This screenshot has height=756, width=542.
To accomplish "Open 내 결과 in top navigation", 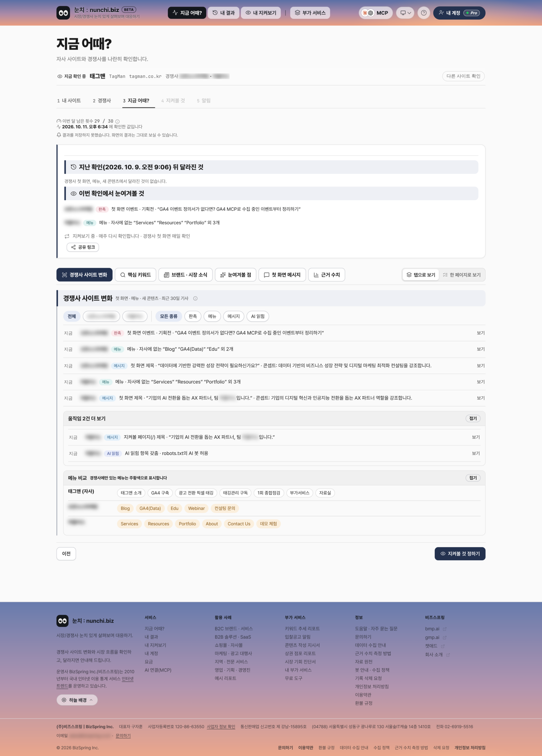I will click(x=224, y=13).
